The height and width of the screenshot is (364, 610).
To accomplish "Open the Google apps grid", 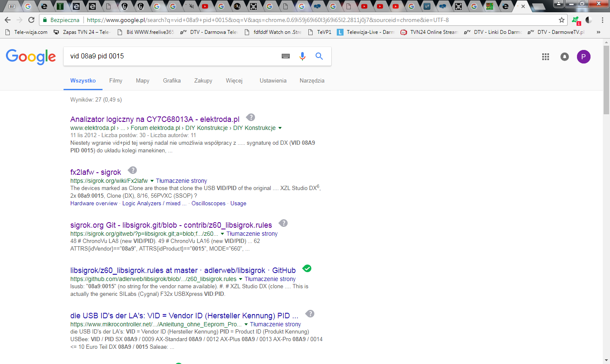I will click(546, 57).
